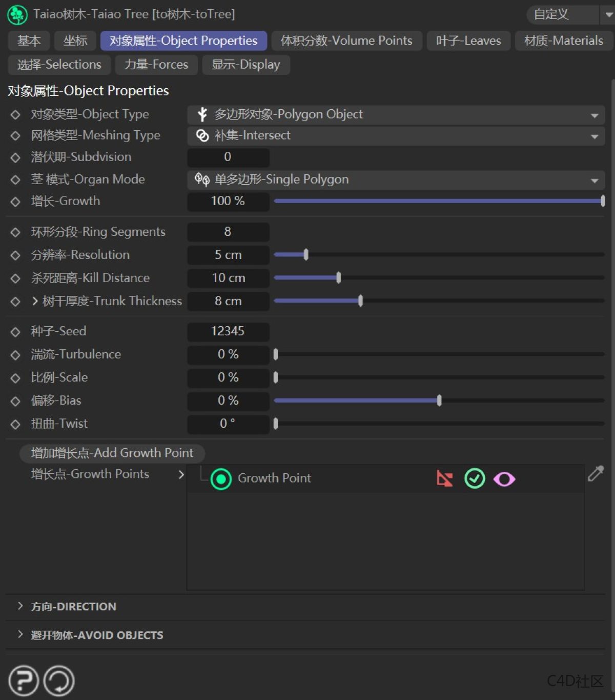Screen dimensions: 615x700
Task: Expand the AVOID OBJECTS section
Action: tap(20, 635)
